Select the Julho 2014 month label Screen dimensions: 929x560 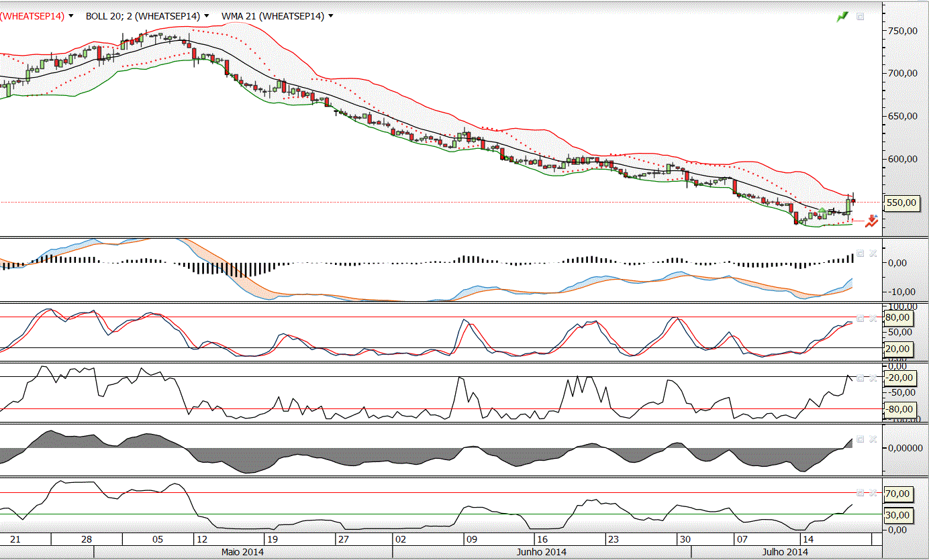tap(785, 552)
